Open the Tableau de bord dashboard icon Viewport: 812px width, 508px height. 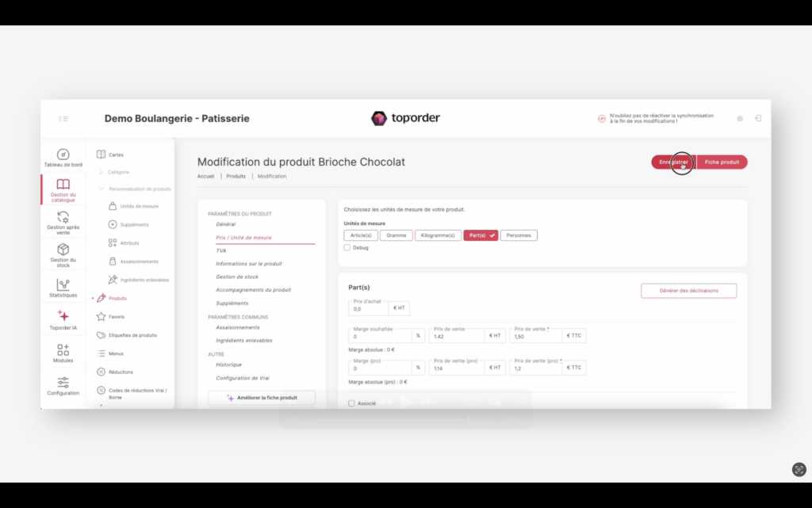pyautogui.click(x=63, y=155)
